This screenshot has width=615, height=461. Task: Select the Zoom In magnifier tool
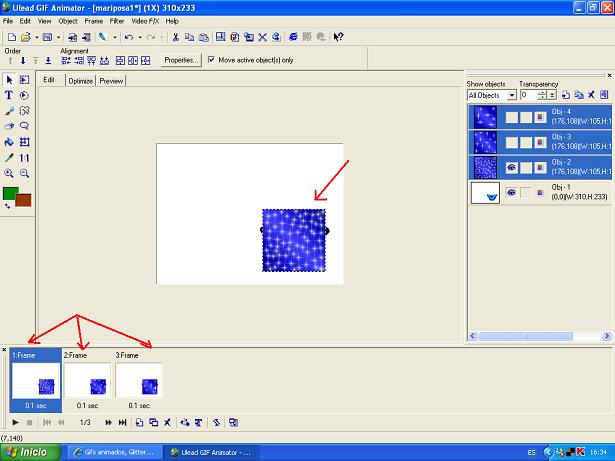pyautogui.click(x=9, y=173)
